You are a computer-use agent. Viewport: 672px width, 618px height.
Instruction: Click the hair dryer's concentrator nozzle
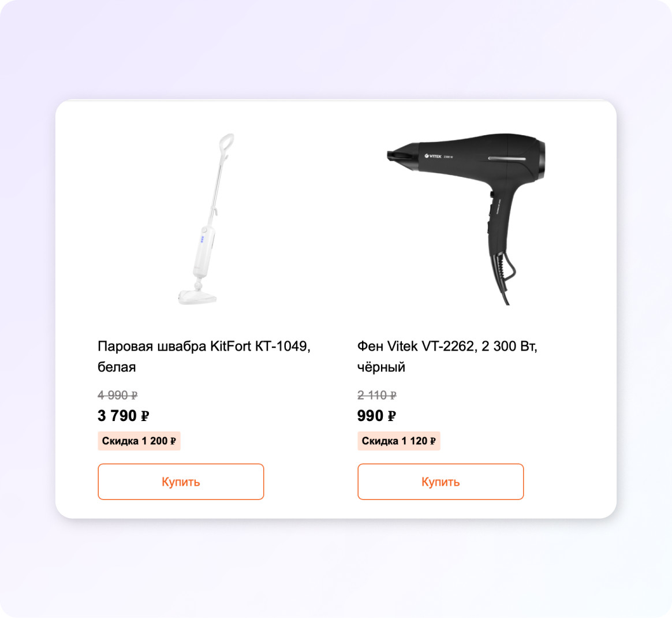point(402,159)
